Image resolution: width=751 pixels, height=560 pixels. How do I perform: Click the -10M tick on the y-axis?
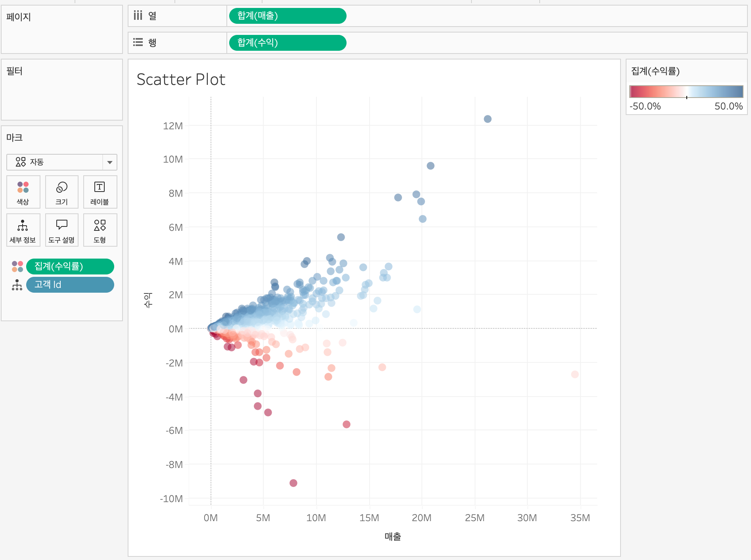click(171, 499)
